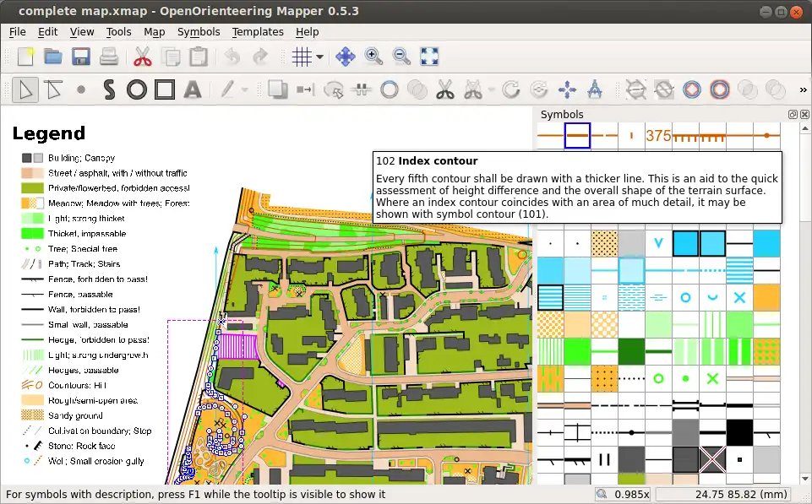Click the Show whole map icon
Image resolution: width=812 pixels, height=504 pixels.
(429, 57)
